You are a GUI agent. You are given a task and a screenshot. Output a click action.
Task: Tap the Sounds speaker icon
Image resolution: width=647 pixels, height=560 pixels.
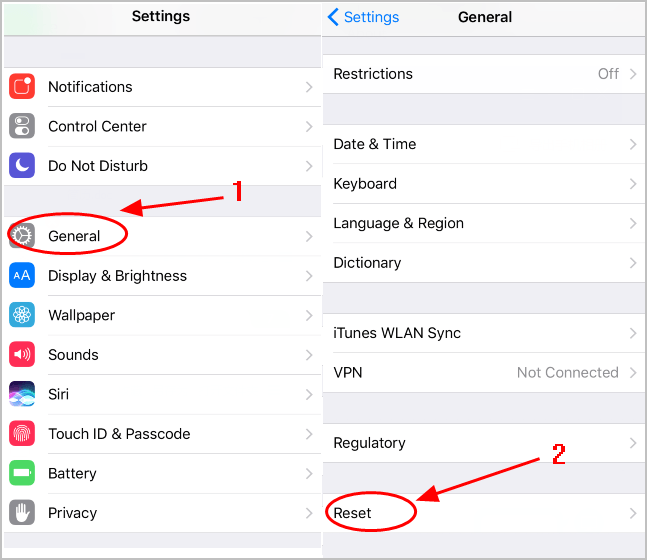(22, 354)
